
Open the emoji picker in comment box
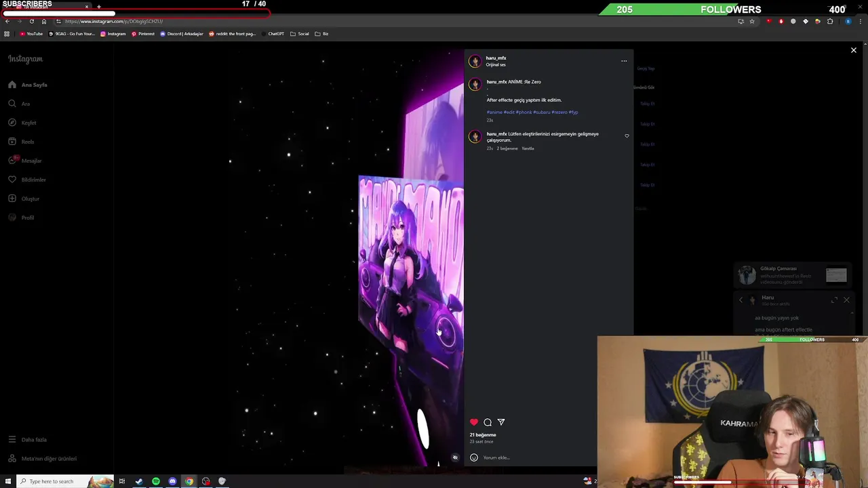click(x=474, y=457)
